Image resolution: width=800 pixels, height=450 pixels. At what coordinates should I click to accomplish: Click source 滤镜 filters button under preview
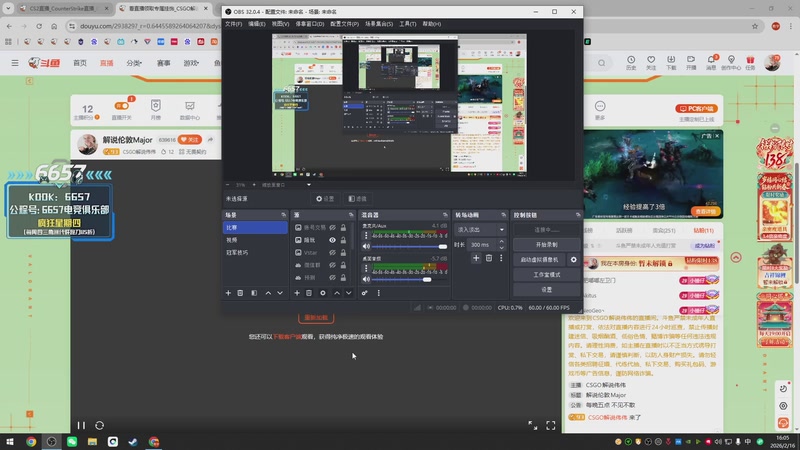click(358, 198)
